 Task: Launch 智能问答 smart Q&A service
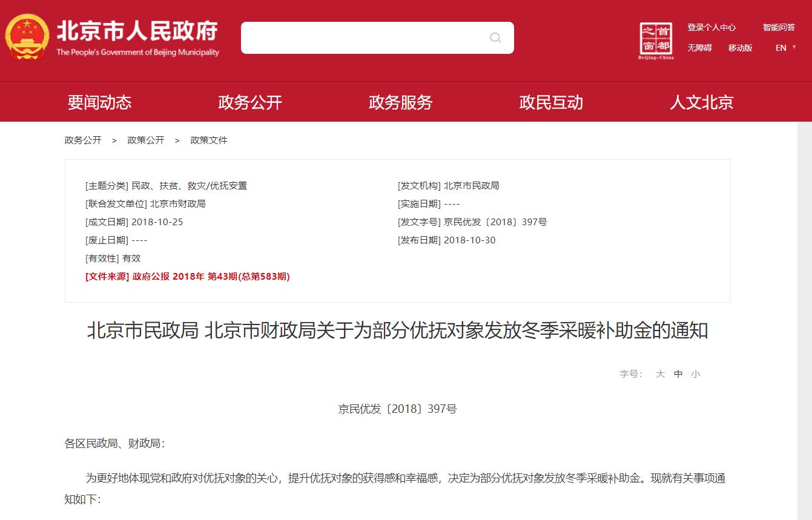point(778,27)
